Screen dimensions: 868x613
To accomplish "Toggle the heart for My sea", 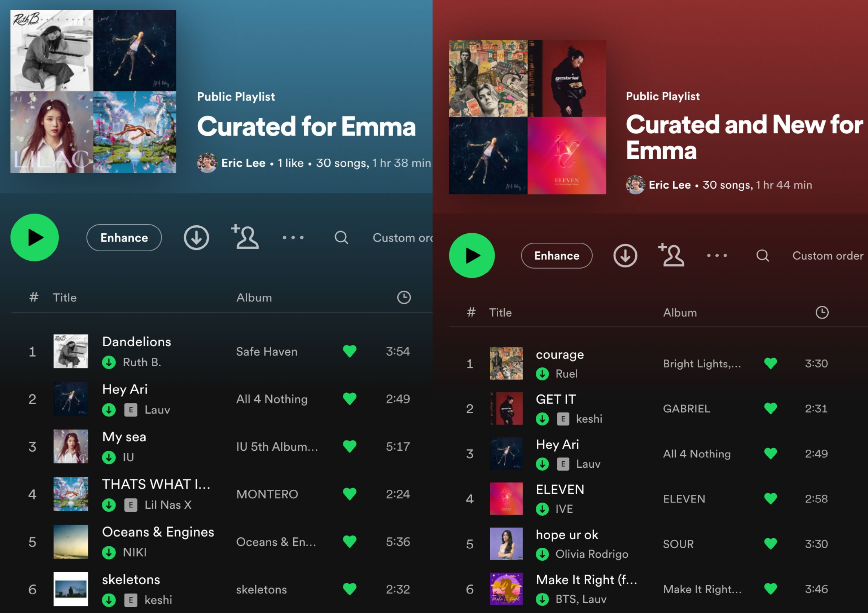I will point(349,446).
